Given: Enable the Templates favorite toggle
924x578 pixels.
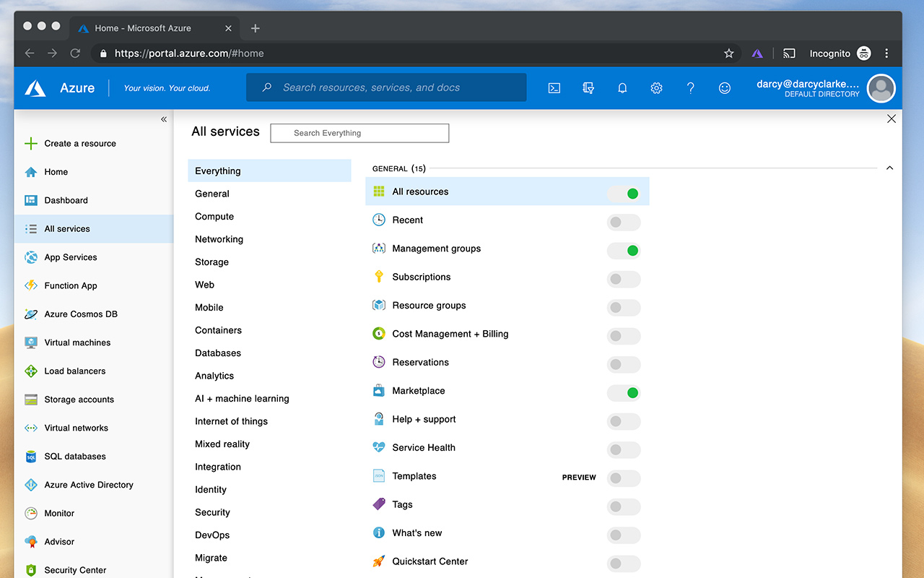Looking at the screenshot, I should click(624, 478).
